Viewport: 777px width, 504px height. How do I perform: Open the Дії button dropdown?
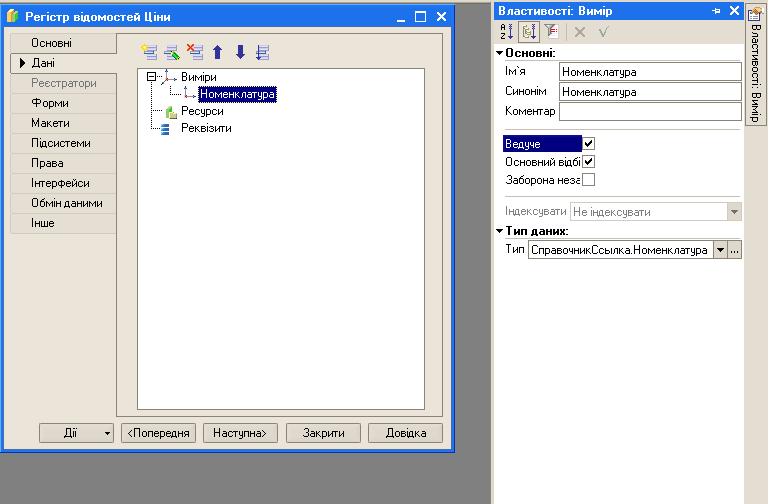coord(107,433)
